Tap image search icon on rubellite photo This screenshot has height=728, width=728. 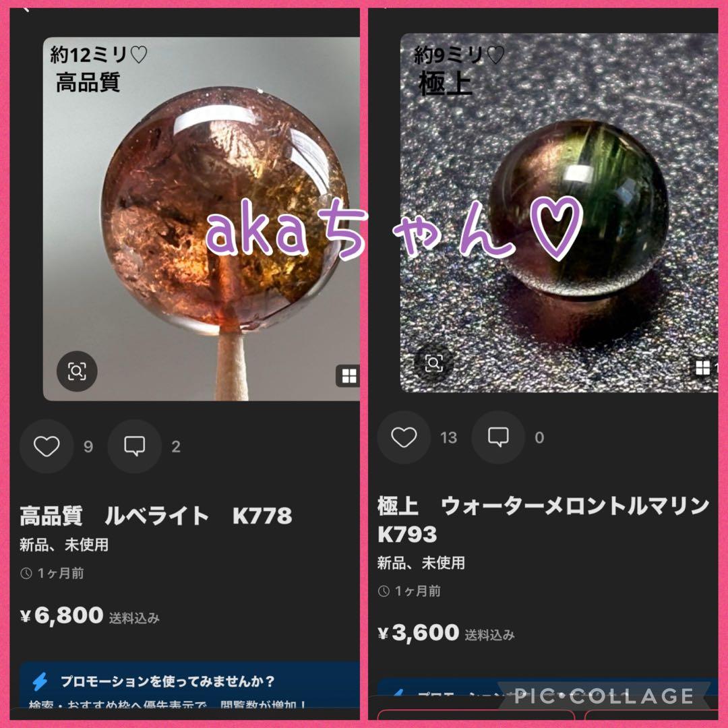(x=77, y=371)
